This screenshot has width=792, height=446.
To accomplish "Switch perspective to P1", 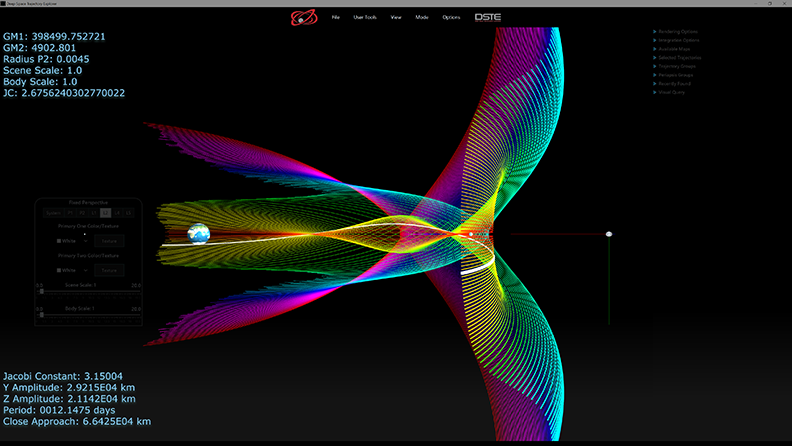I will click(71, 213).
